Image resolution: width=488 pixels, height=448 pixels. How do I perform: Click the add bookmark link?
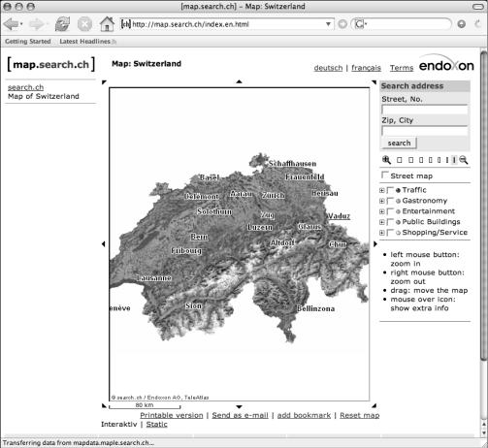[304, 415]
